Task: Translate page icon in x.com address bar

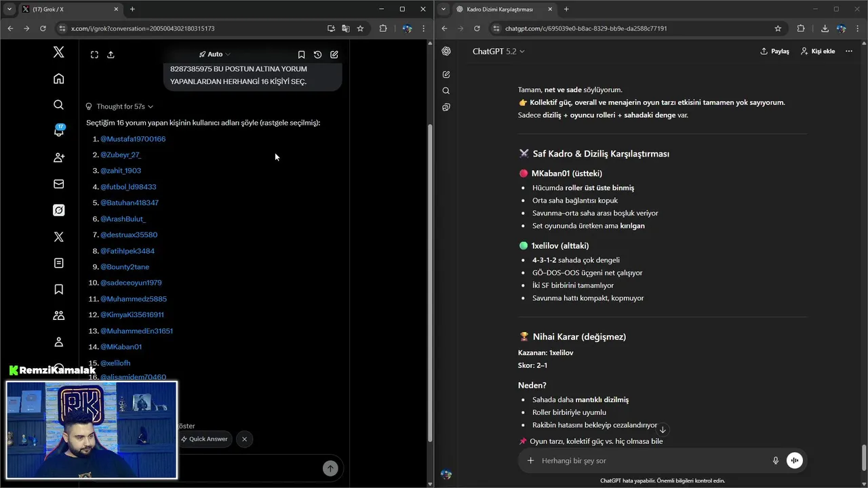Action: [346, 28]
